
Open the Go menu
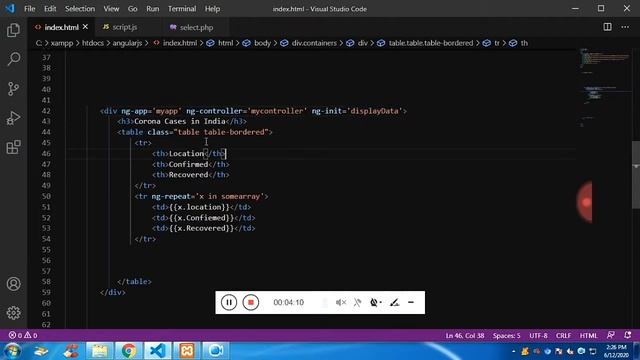click(132, 9)
